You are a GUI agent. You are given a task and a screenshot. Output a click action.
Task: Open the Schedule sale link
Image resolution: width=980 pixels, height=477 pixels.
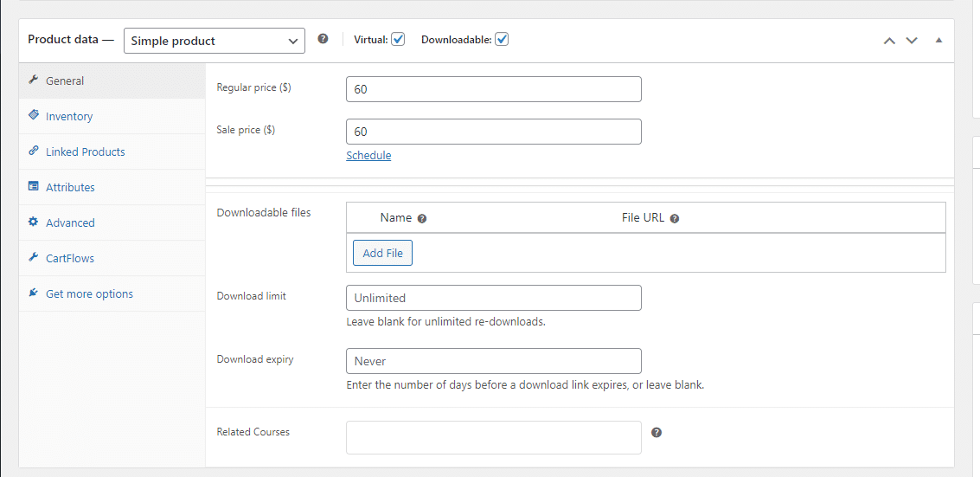[x=368, y=156]
